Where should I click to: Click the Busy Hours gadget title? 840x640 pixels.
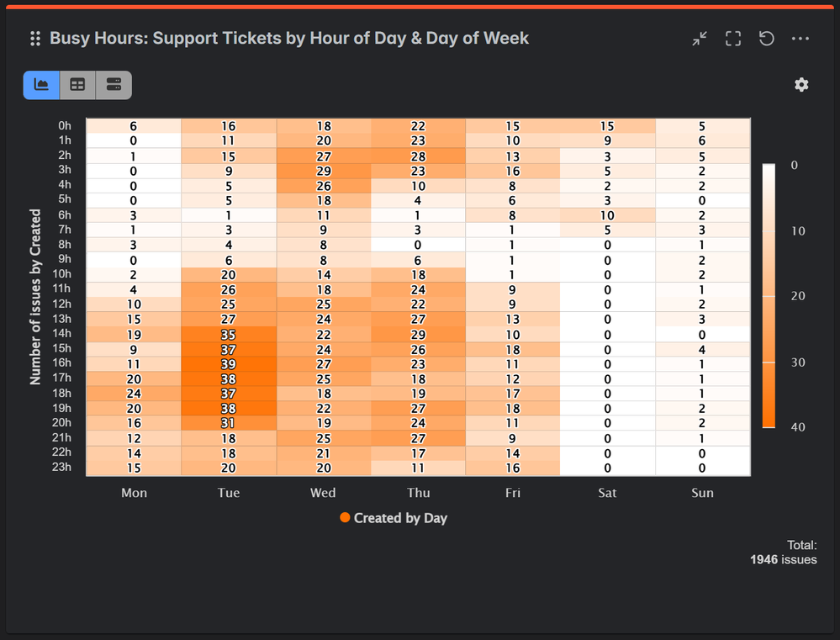pos(289,38)
